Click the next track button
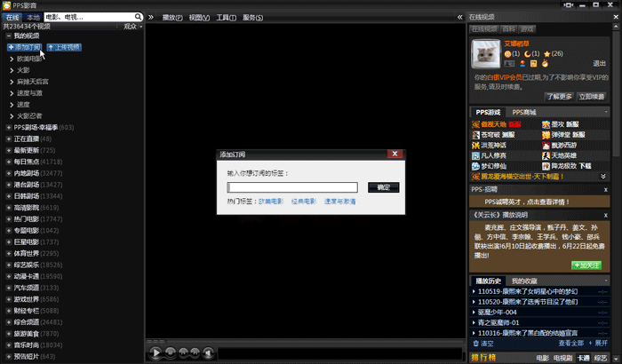The image size is (622, 364). tap(195, 352)
